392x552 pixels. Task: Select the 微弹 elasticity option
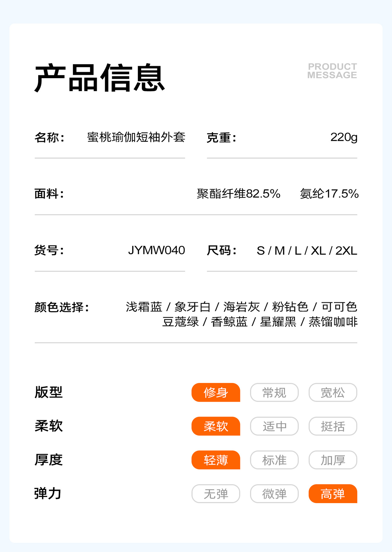[274, 494]
